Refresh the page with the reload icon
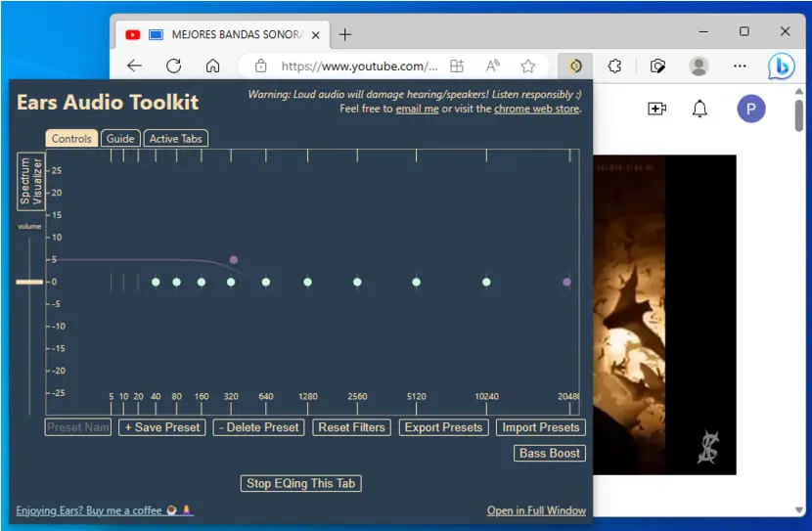Viewport: 812px width, 531px height. pos(173,66)
